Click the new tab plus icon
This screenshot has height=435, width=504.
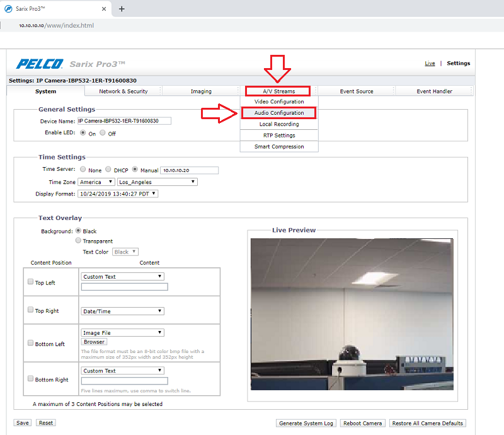click(x=122, y=9)
